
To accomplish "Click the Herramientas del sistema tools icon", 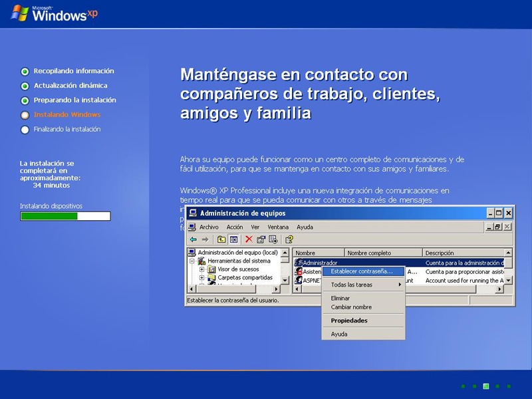I will (x=202, y=261).
